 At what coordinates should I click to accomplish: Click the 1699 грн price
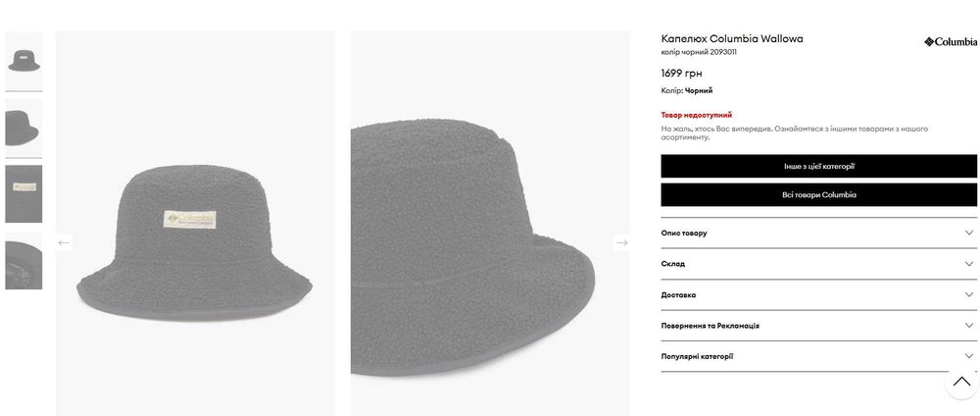click(681, 73)
